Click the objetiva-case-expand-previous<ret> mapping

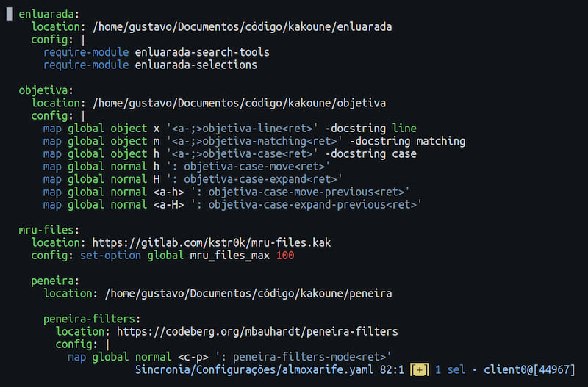click(303, 205)
